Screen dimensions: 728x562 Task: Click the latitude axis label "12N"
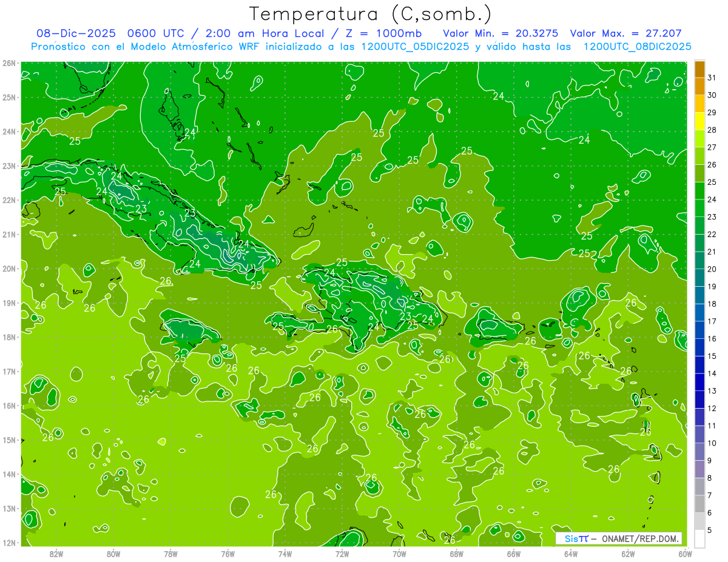click(9, 543)
